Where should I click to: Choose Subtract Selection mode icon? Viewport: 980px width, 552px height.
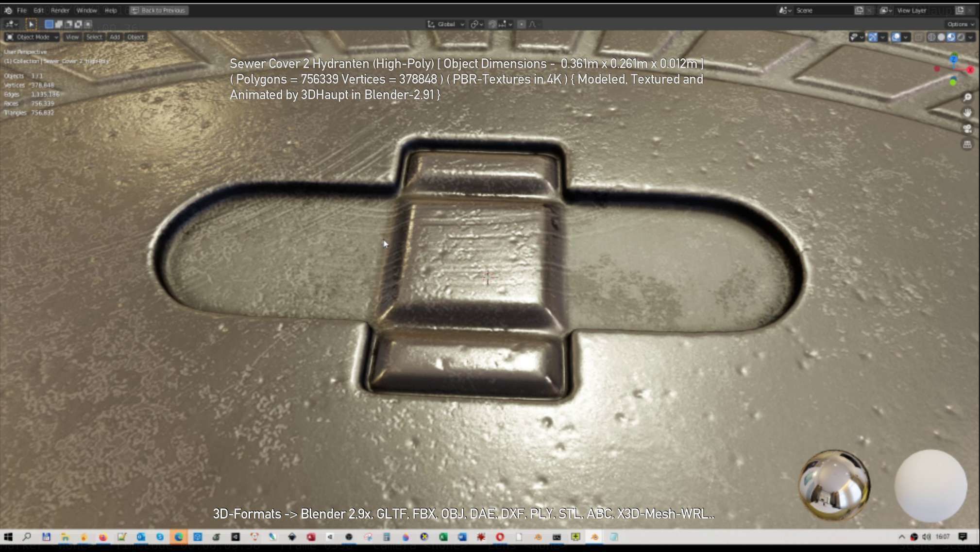68,24
